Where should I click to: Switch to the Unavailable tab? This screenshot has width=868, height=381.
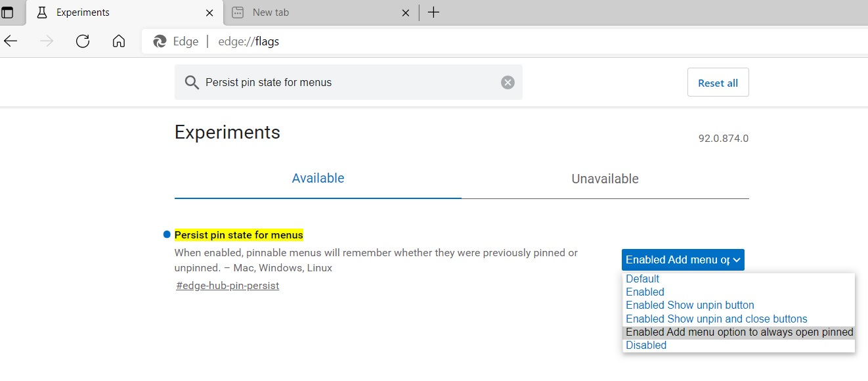(x=605, y=179)
